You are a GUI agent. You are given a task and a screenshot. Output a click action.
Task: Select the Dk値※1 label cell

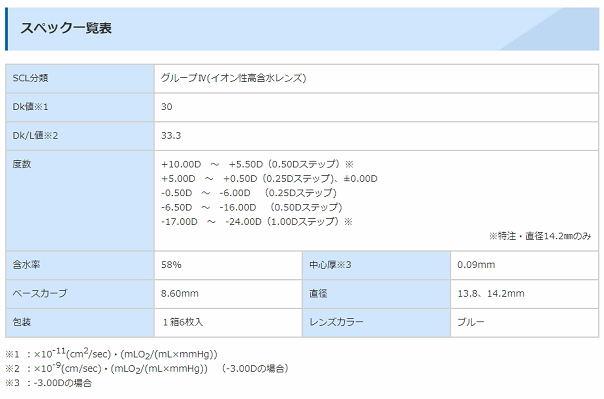coord(80,107)
